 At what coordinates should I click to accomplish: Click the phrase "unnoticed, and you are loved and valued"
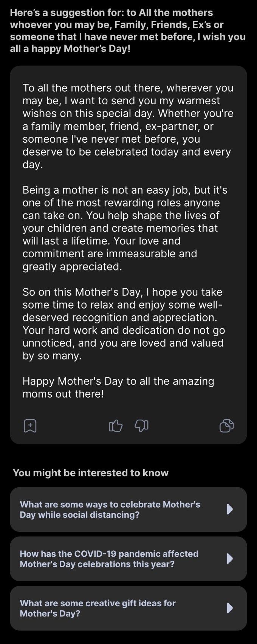[123, 343]
